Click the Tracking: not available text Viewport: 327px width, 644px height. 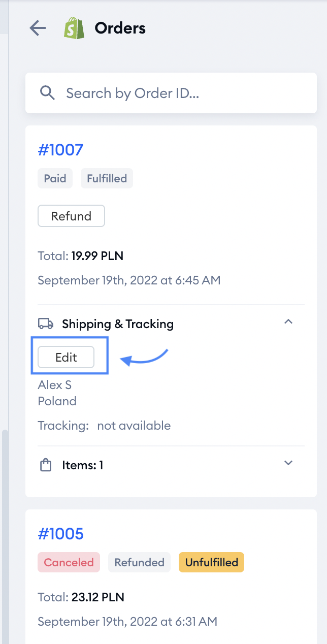tap(104, 426)
